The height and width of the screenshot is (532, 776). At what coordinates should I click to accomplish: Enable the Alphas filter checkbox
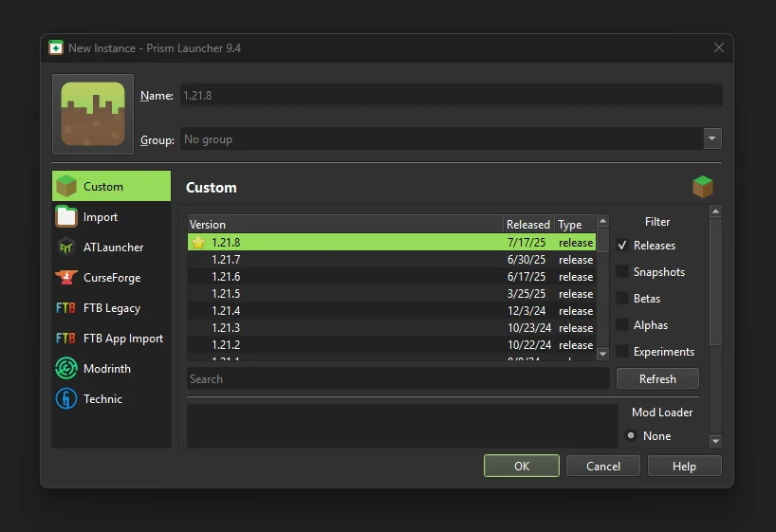(622, 325)
